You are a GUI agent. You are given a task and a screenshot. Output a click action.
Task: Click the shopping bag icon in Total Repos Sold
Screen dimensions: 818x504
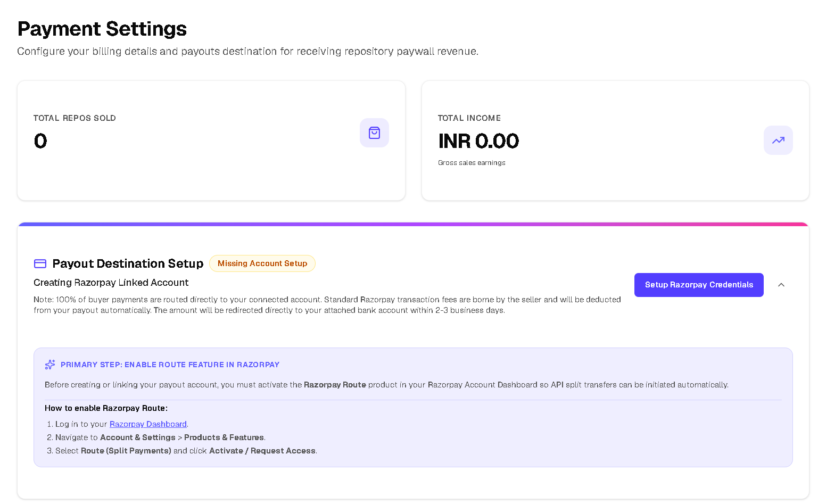point(374,133)
